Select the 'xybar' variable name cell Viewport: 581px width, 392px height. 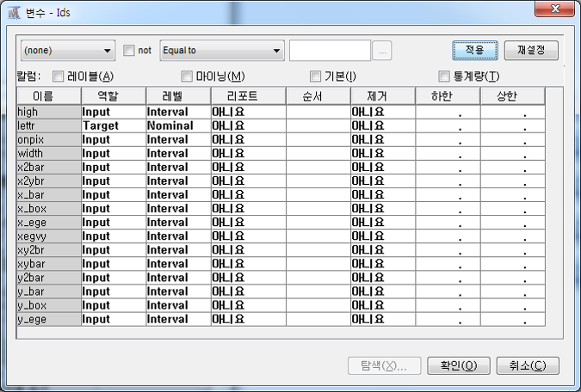49,264
